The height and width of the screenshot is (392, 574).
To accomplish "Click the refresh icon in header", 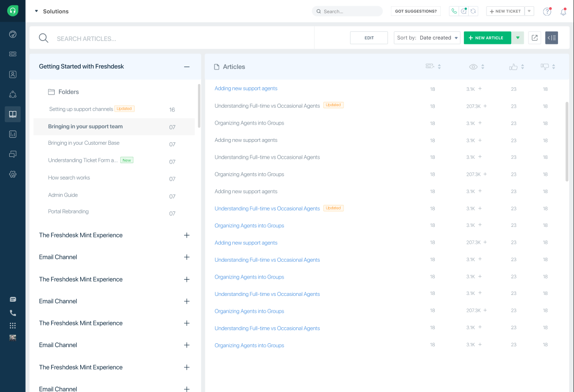I will pos(474,11).
